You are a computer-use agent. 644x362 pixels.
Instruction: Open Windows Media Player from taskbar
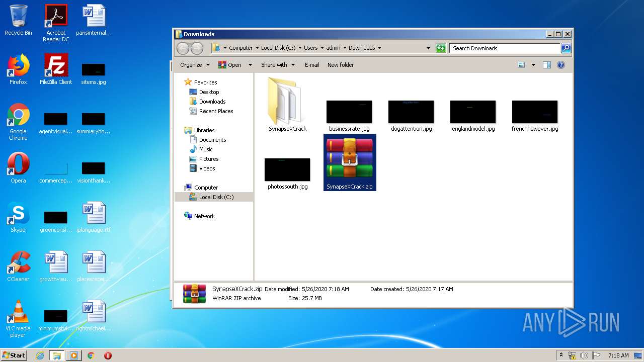click(x=73, y=355)
